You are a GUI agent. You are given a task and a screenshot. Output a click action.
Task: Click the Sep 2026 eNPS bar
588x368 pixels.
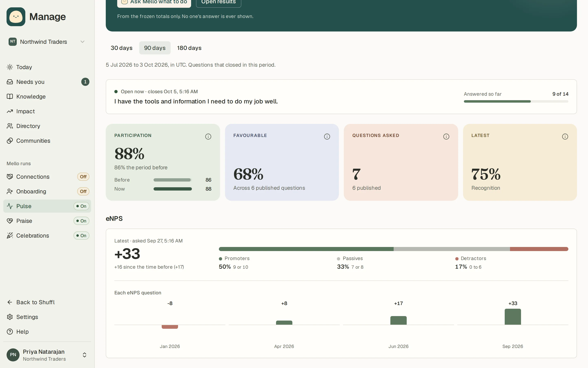[x=513, y=317]
